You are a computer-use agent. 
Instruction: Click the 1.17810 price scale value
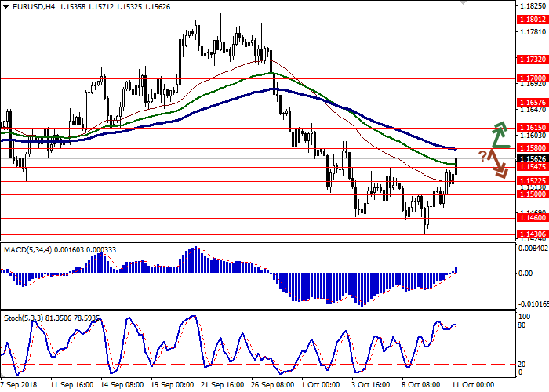[x=533, y=32]
